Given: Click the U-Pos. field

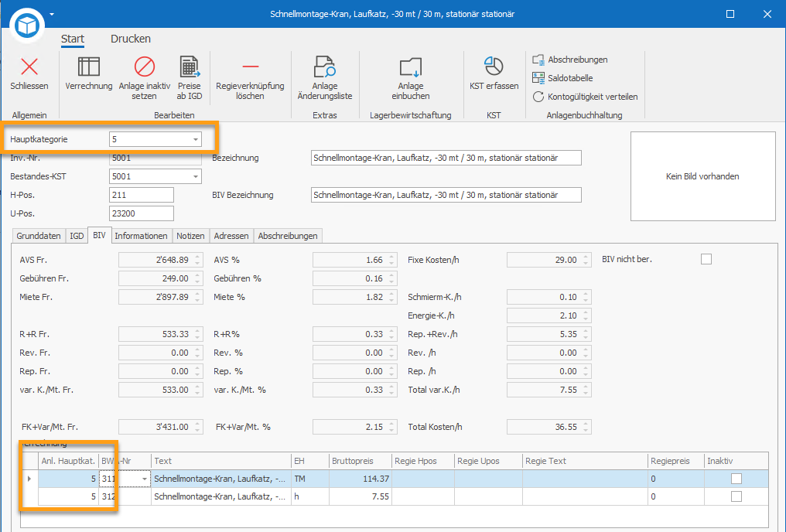Looking at the screenshot, I should pyautogui.click(x=142, y=213).
